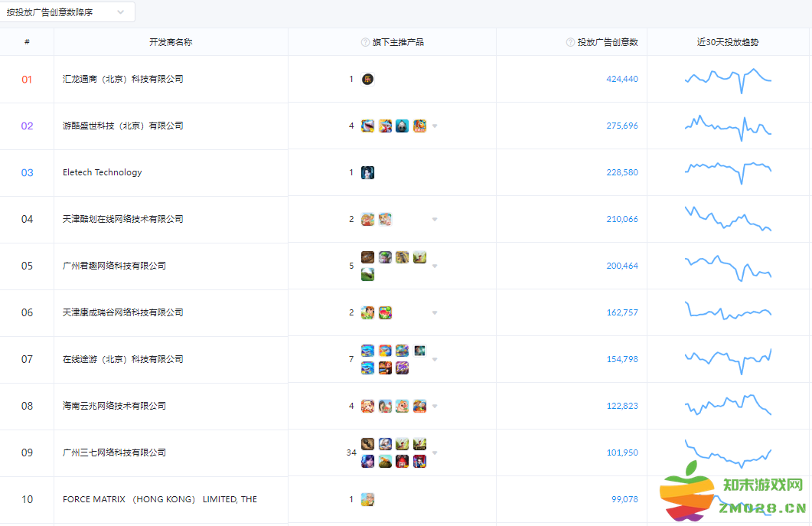
Task: Click FORCE MATRIX's single product icon
Action: 367,499
